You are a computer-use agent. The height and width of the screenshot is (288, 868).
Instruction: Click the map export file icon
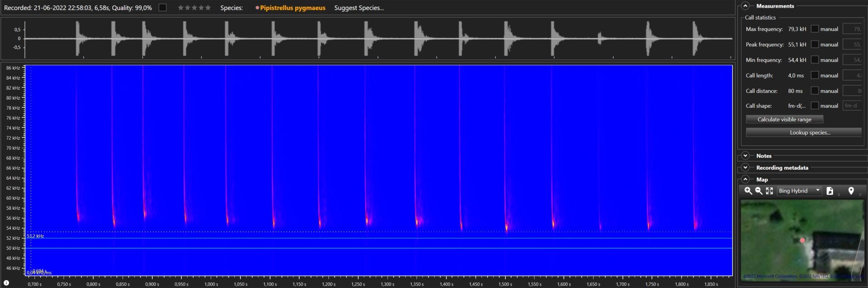point(829,191)
